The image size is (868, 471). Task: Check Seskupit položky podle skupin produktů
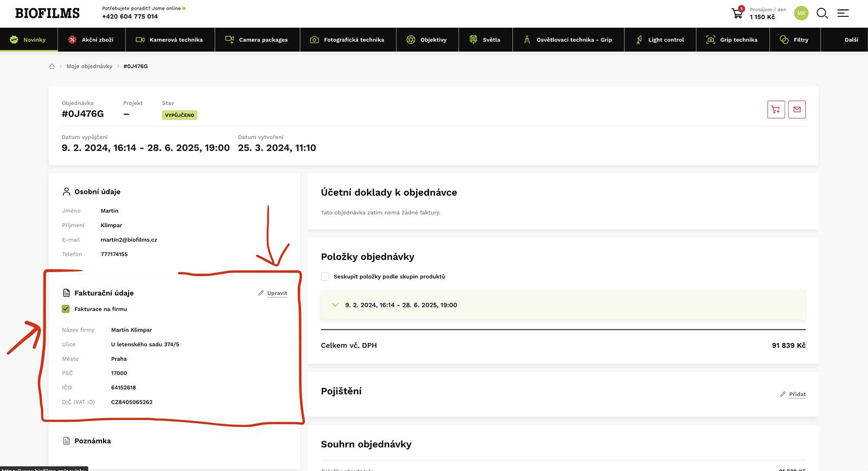tap(325, 277)
